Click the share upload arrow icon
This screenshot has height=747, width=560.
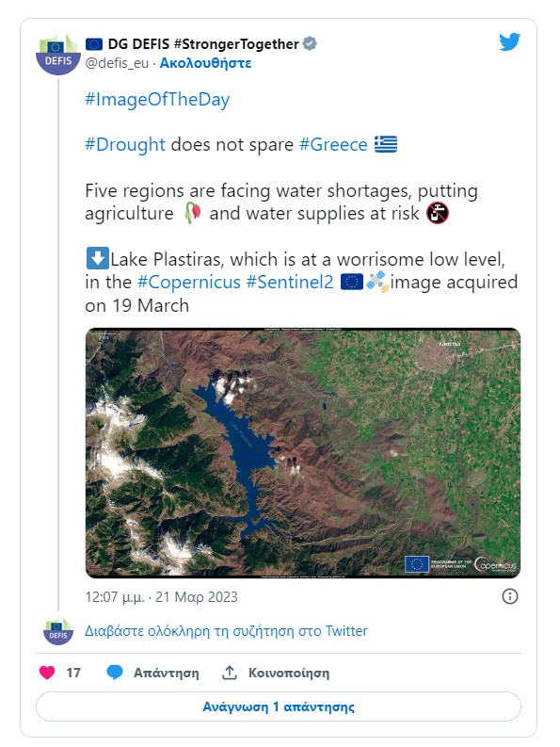(230, 673)
